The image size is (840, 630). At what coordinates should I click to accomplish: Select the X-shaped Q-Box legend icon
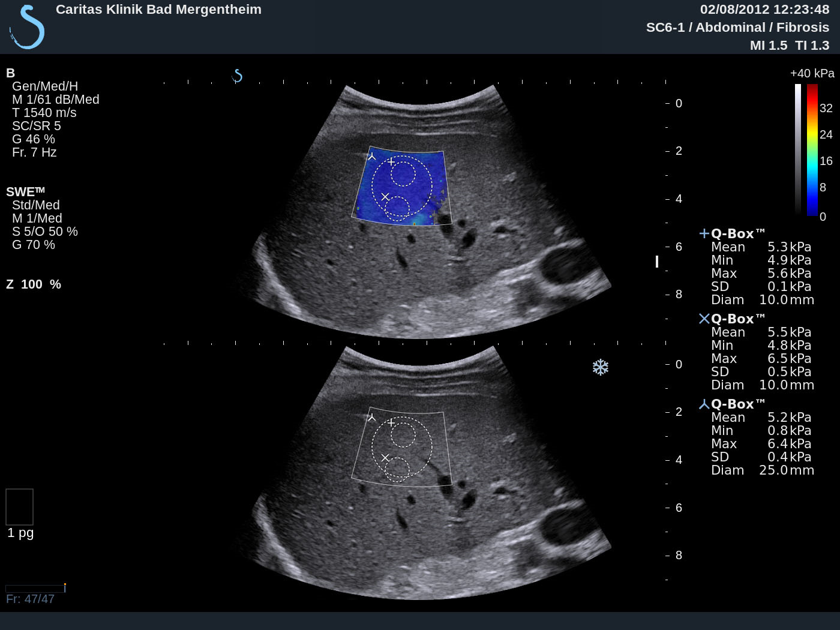click(704, 319)
